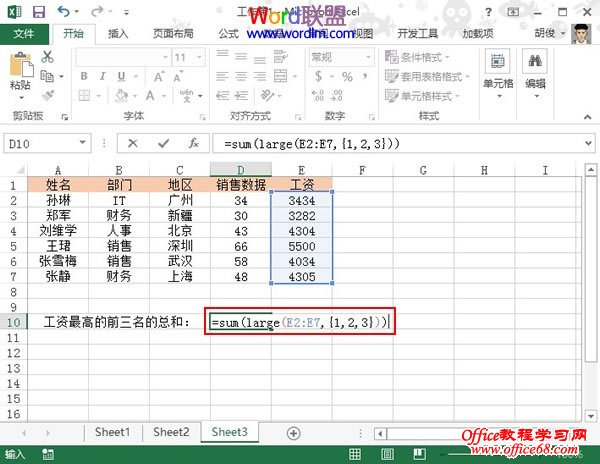Switch to Normal view icon in status bar
Screen dimensions: 600x464
pos(355,454)
